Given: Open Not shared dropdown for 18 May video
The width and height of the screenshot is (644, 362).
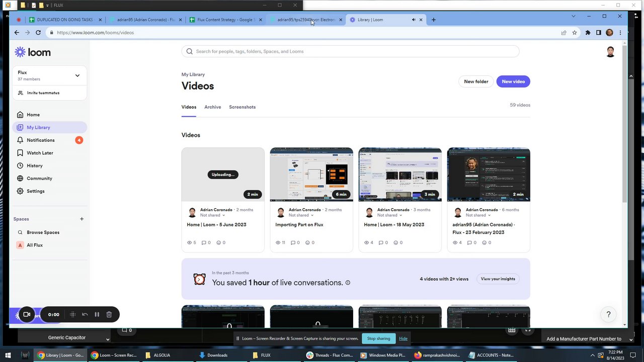Looking at the screenshot, I should (x=390, y=215).
